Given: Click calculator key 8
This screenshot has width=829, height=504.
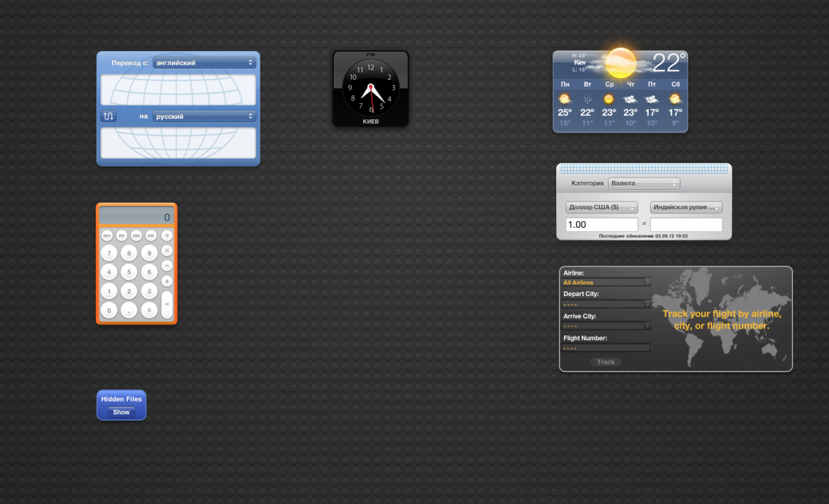Looking at the screenshot, I should [x=129, y=253].
